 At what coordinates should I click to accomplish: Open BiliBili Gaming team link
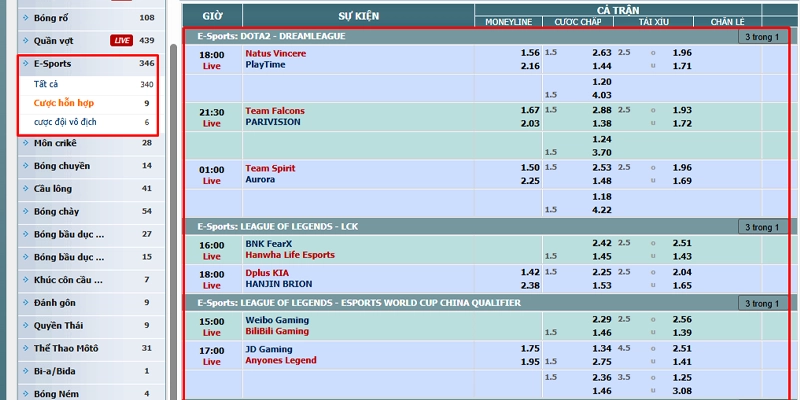[x=277, y=332]
